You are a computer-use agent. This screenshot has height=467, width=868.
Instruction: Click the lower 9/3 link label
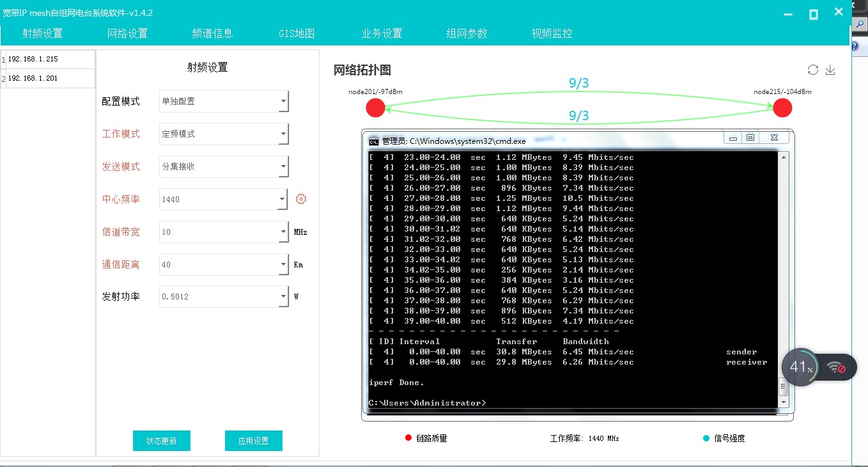pos(578,116)
